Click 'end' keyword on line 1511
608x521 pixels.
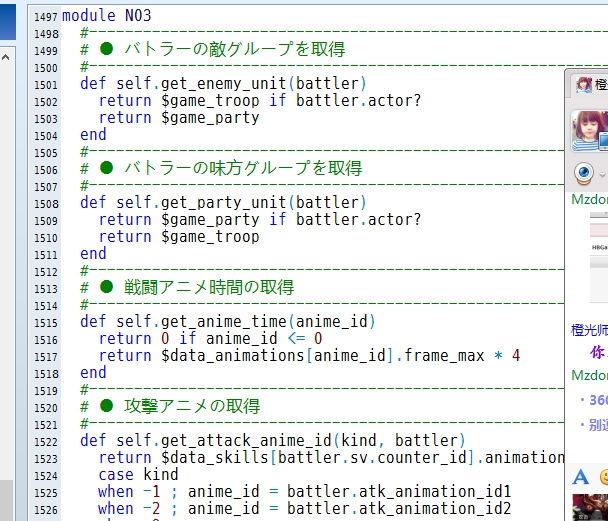click(93, 254)
